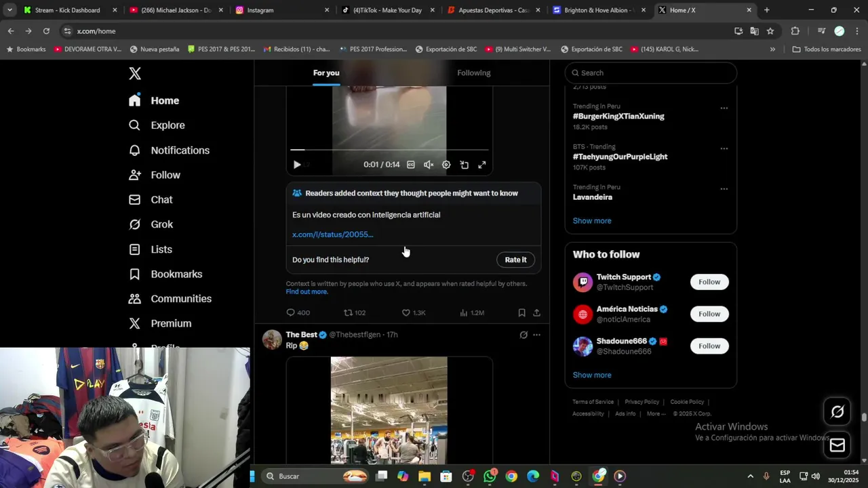Click the X logo in the sidebar
This screenshot has width=868, height=488.
click(x=135, y=74)
